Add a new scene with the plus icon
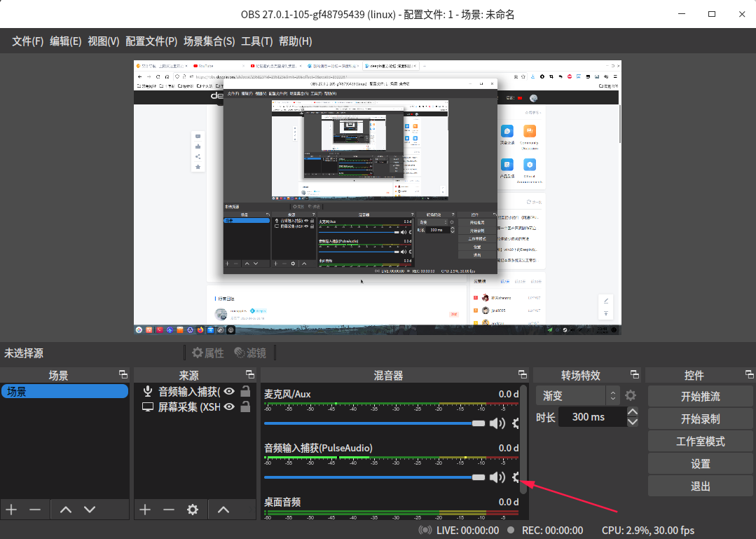 11,510
